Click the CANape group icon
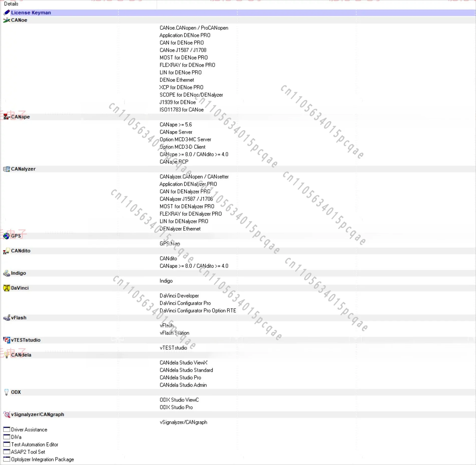 tap(7, 117)
